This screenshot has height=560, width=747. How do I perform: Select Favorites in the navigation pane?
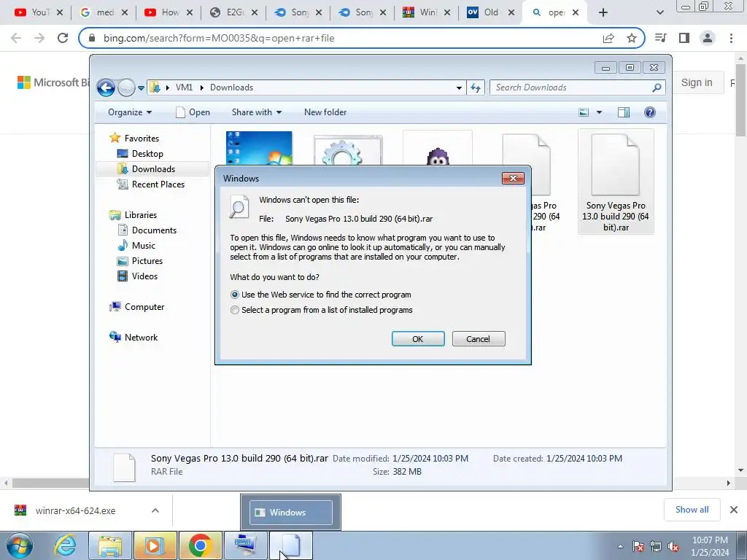[x=142, y=139]
